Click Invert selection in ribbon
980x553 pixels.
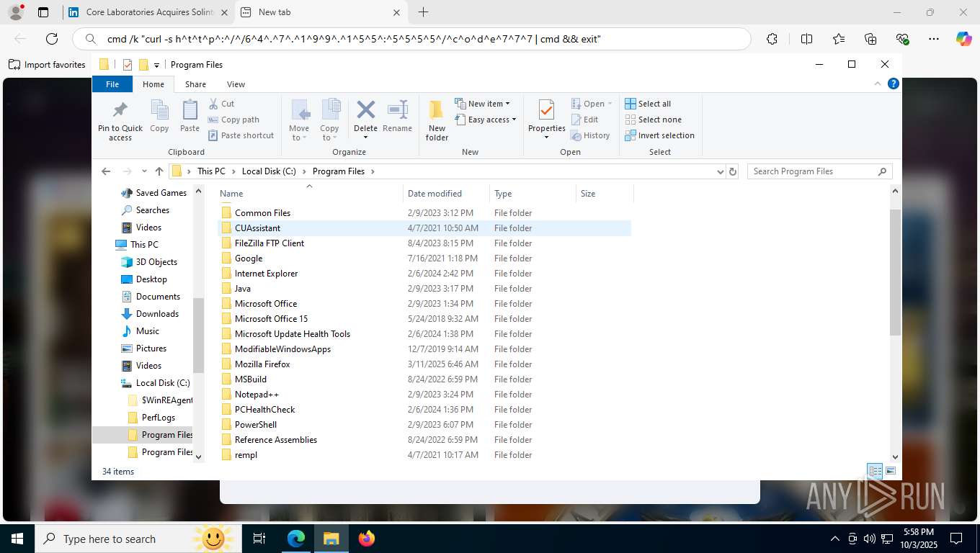[x=659, y=135]
